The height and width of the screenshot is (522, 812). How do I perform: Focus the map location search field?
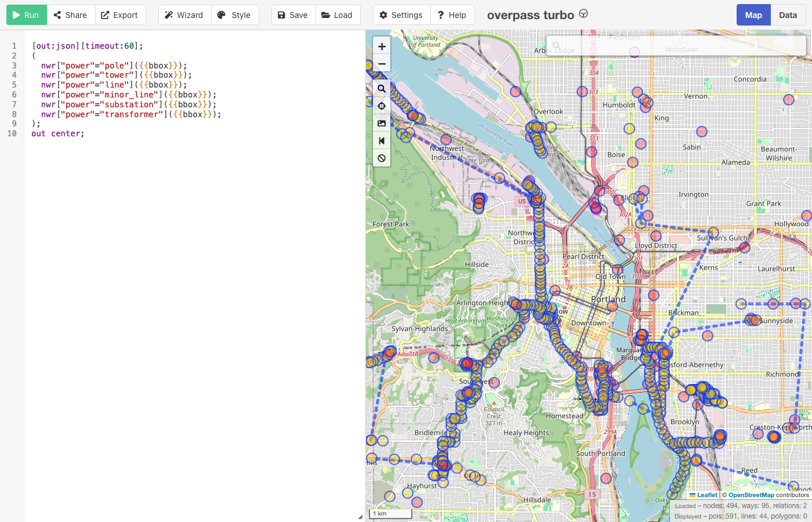(x=676, y=45)
